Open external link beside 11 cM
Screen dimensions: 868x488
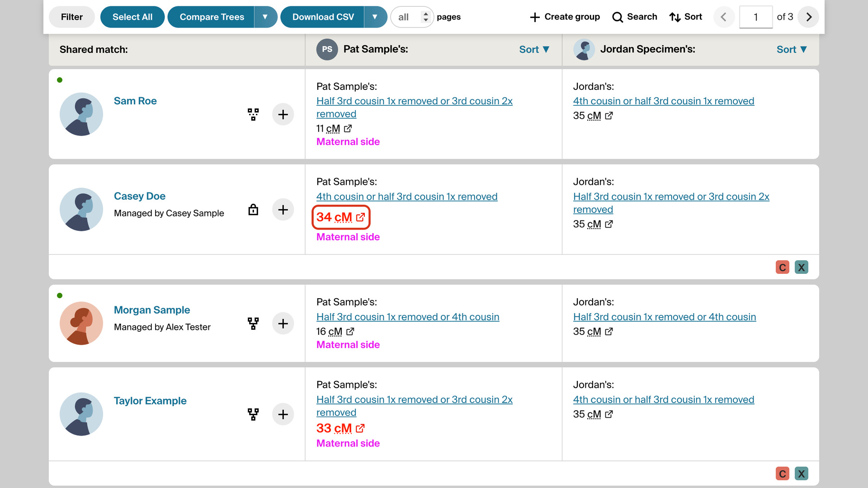(x=348, y=129)
